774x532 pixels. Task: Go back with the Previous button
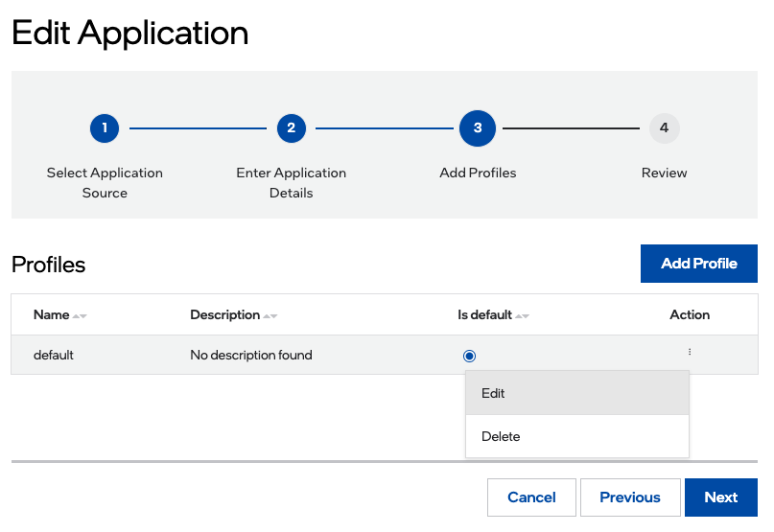630,497
